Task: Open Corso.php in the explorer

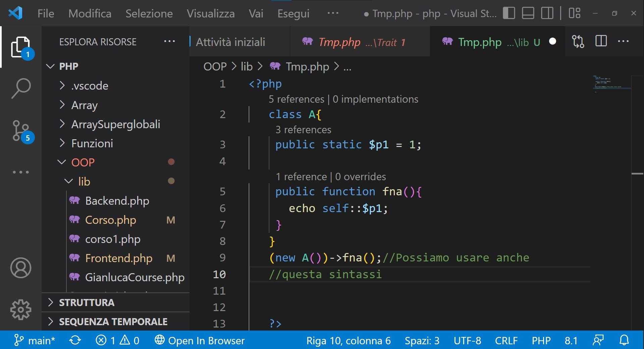Action: click(x=111, y=220)
